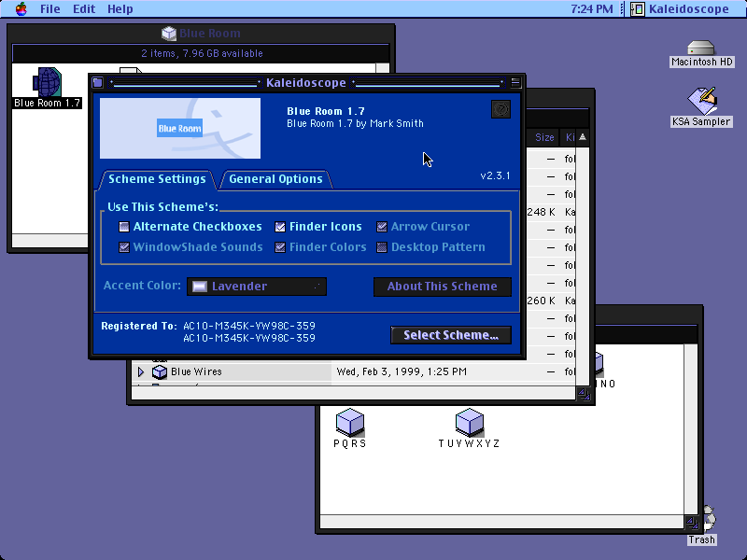Toggle the Desktop Pattern checkbox
Image resolution: width=747 pixels, height=560 pixels.
click(382, 247)
